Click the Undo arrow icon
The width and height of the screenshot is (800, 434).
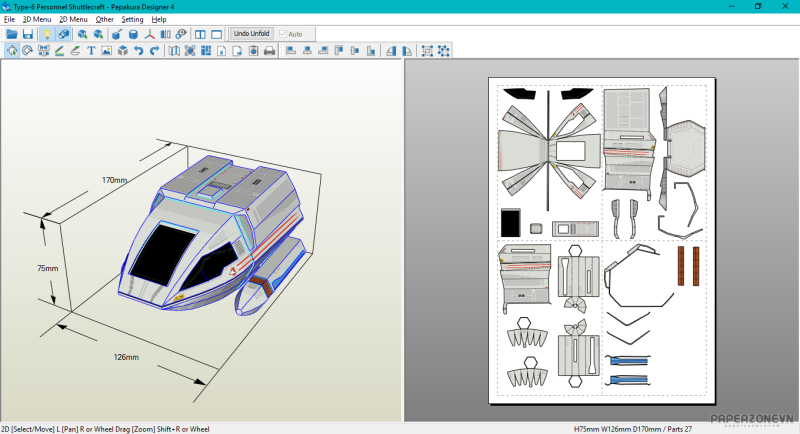click(x=138, y=51)
